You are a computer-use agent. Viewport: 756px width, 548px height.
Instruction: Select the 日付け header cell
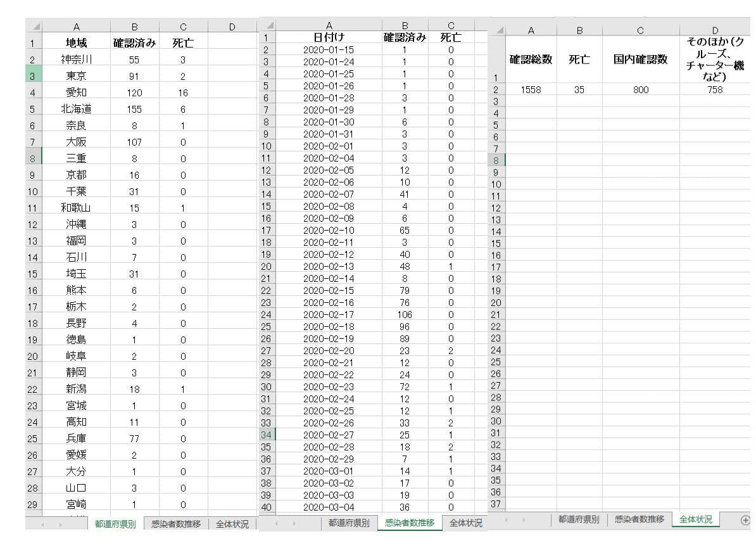329,37
